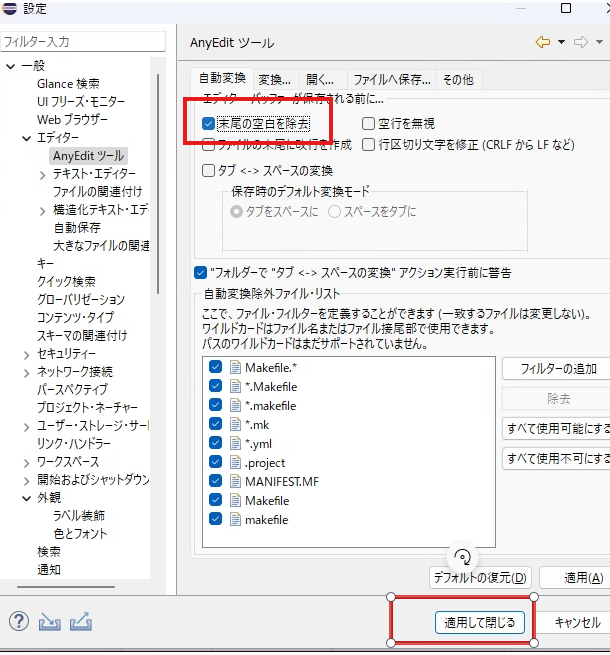Click the forward navigation arrow icon
This screenshot has height=655, width=610.
[x=581, y=42]
